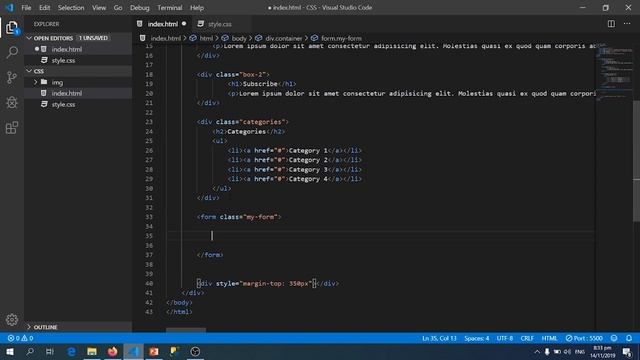Image resolution: width=640 pixels, height=360 pixels.
Task: Open the Debug menu
Action: pyautogui.click(x=140, y=7)
